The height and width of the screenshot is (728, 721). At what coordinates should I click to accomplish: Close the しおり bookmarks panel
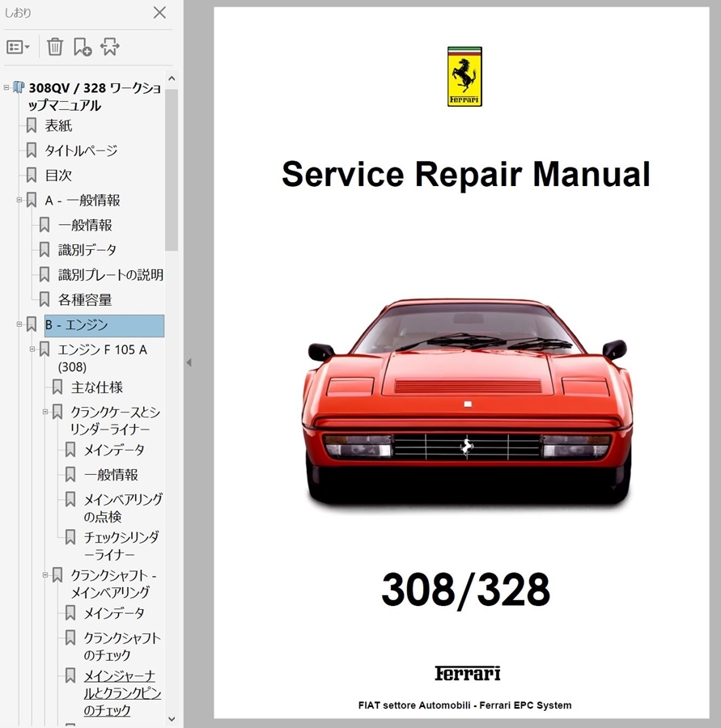point(159,12)
